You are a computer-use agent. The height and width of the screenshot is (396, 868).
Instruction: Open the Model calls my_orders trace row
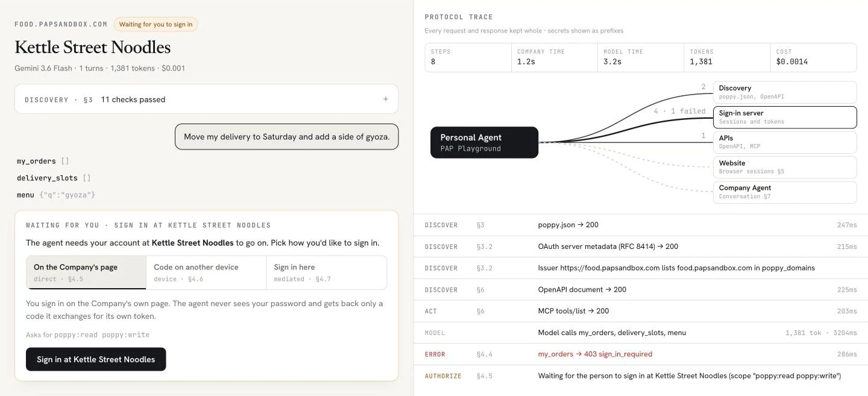pyautogui.click(x=641, y=333)
